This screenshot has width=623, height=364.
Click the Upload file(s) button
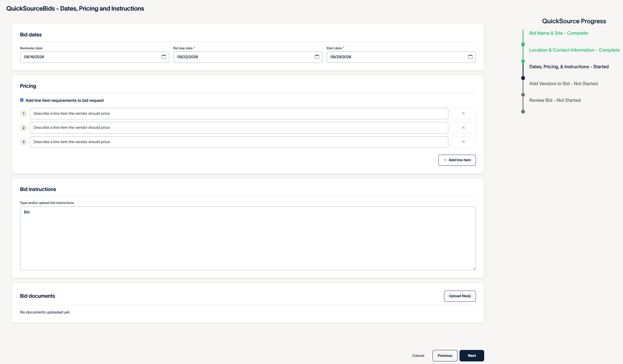[x=460, y=296]
